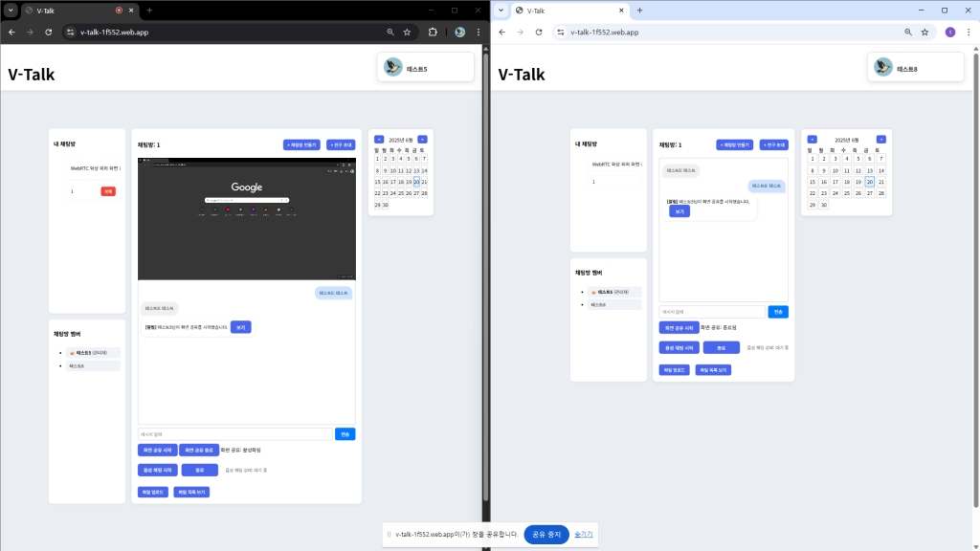Image resolution: width=980 pixels, height=551 pixels.
Task: Open Chrome menu in the left window
Action: click(x=479, y=32)
